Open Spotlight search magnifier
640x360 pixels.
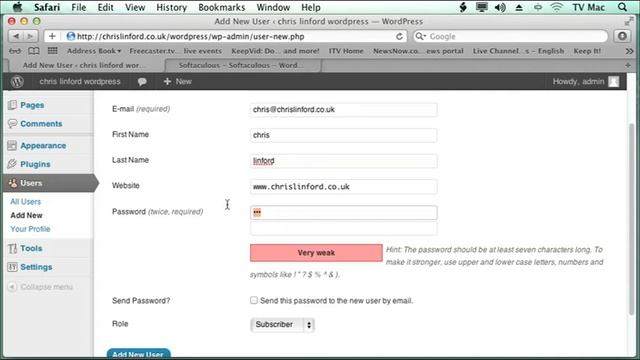(x=622, y=7)
